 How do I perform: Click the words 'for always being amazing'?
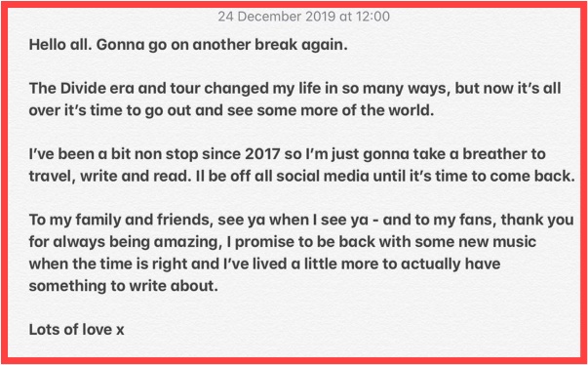[x=122, y=243]
